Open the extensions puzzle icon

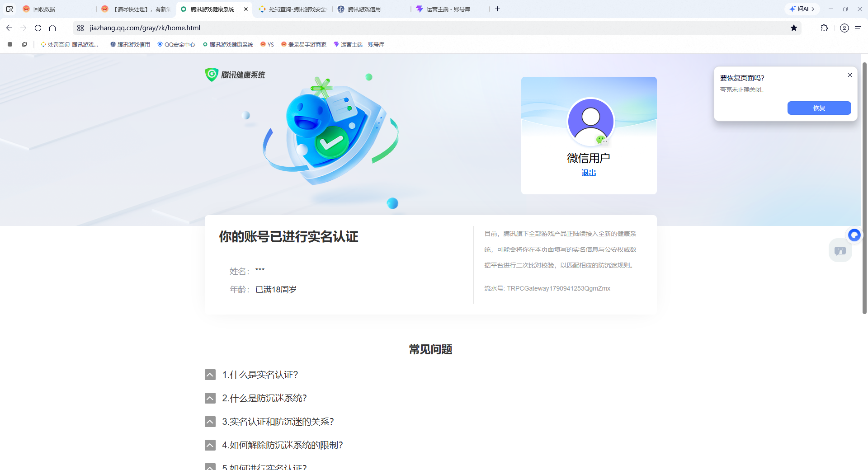click(824, 28)
